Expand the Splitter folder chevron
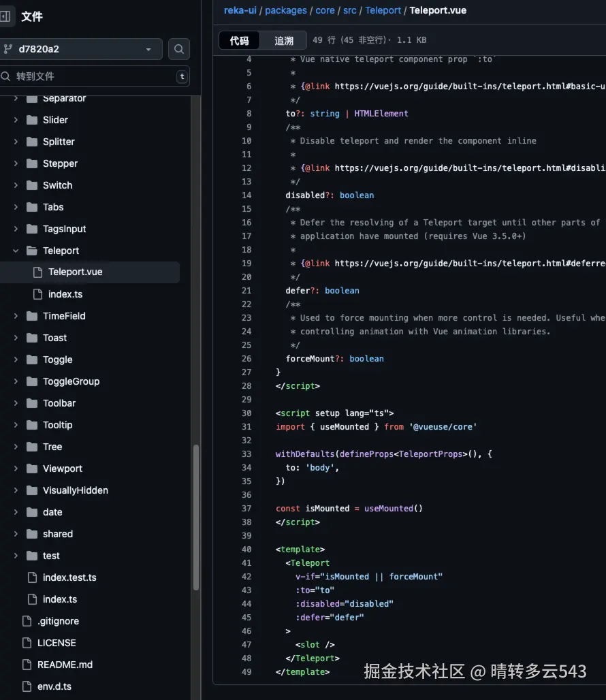The width and height of the screenshot is (606, 700). click(x=16, y=142)
